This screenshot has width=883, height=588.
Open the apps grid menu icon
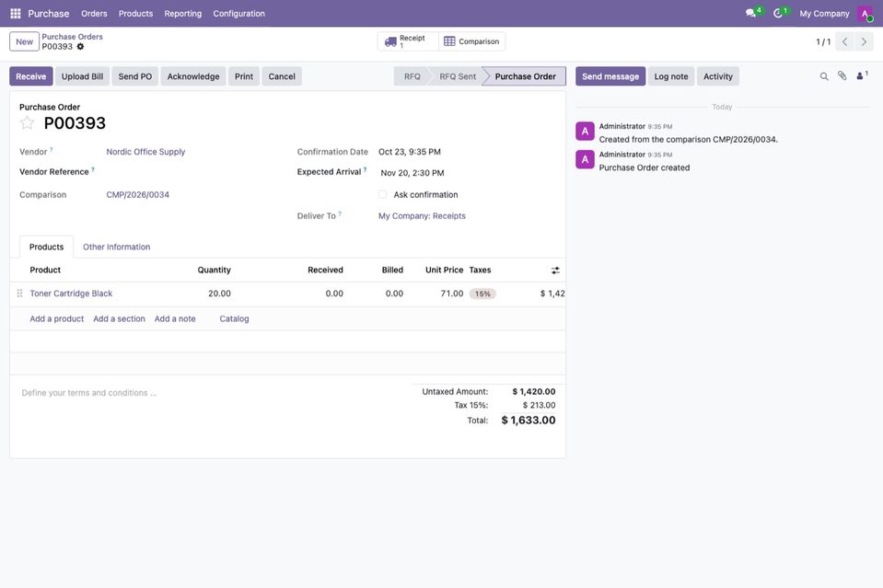16,14
